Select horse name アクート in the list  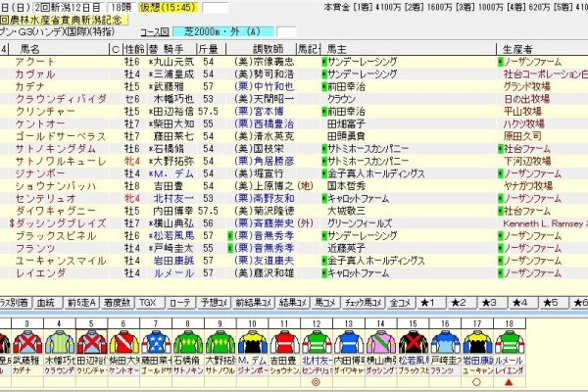click(x=35, y=62)
